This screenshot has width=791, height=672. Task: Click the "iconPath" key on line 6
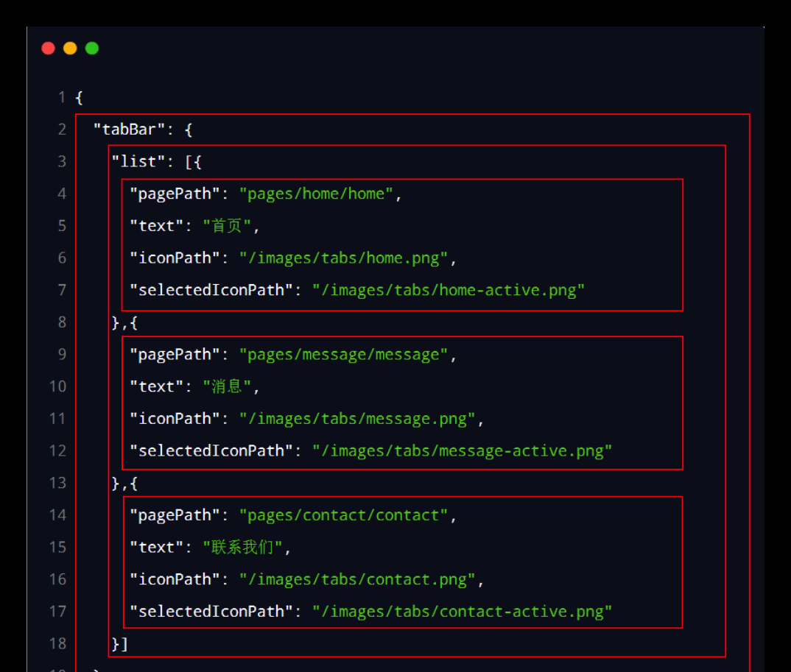coord(175,258)
